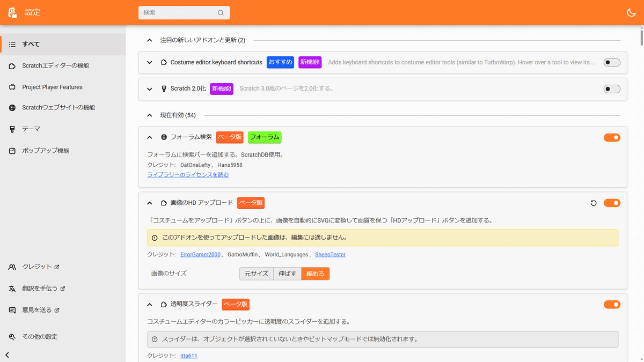Collapse the 透明度スライダー addon card
The width and height of the screenshot is (644, 362).
coord(149,304)
